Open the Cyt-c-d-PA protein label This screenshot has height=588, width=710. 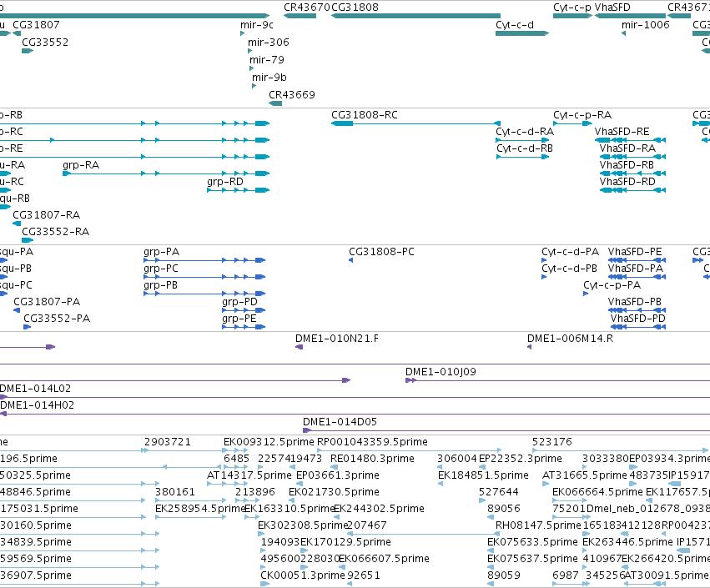tap(571, 252)
